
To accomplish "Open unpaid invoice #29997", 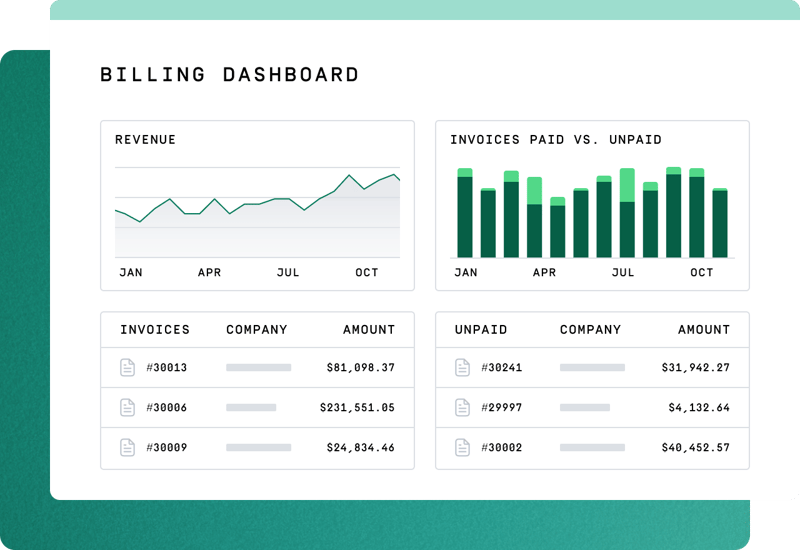I will 502,407.
